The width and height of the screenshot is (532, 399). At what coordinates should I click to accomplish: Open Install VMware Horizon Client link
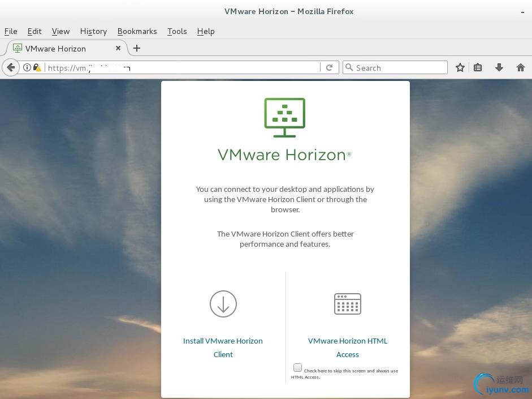[x=223, y=347]
